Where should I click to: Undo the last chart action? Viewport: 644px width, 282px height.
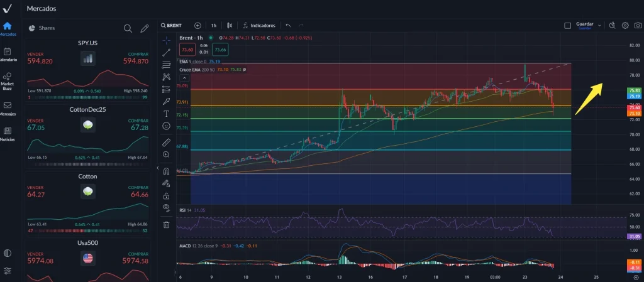288,25
